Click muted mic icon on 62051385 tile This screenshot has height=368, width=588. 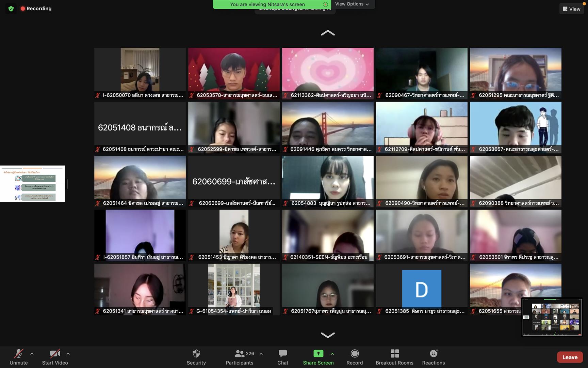[x=379, y=311]
